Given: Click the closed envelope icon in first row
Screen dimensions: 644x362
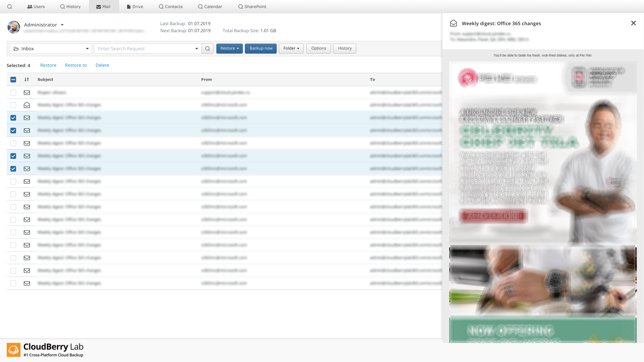Looking at the screenshot, I should [x=27, y=93].
